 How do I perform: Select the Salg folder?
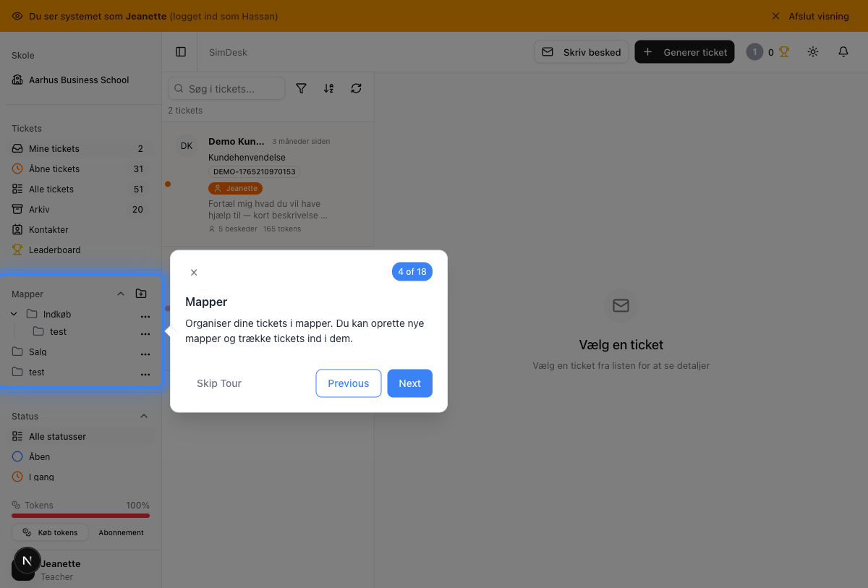[38, 351]
